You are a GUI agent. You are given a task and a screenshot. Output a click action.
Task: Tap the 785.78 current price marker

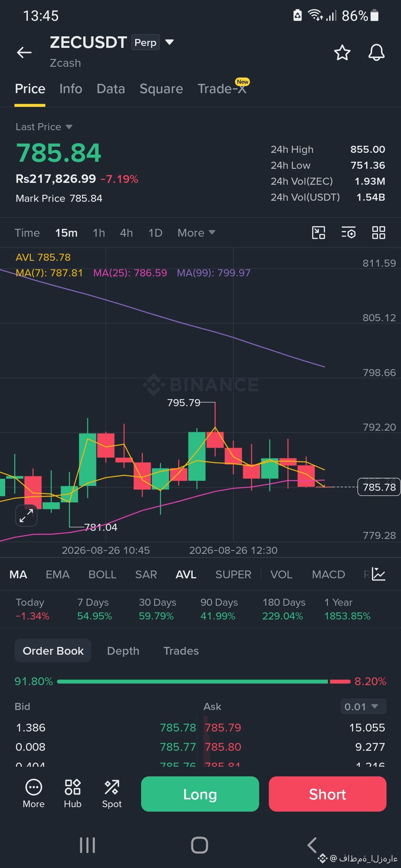click(x=379, y=487)
